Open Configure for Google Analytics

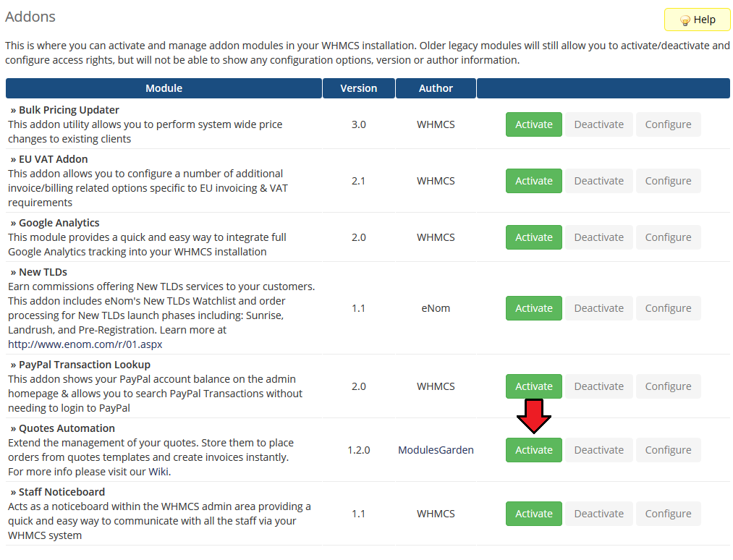coord(668,237)
